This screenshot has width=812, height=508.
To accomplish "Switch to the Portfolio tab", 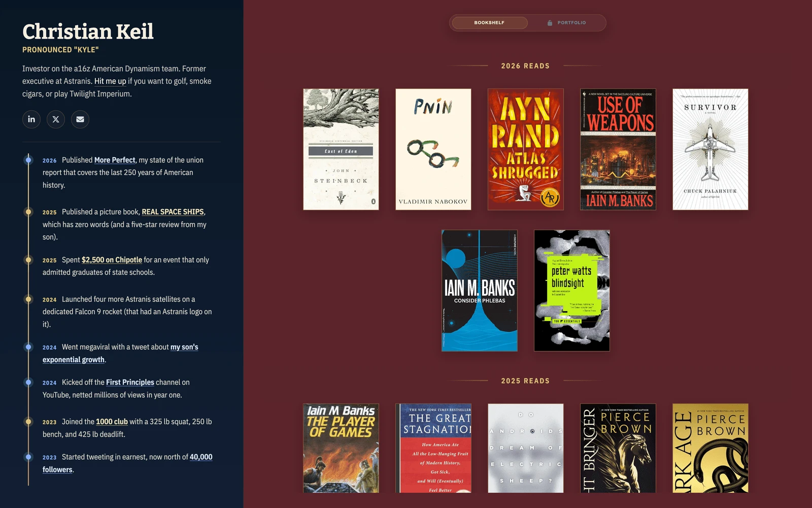I will pos(566,23).
